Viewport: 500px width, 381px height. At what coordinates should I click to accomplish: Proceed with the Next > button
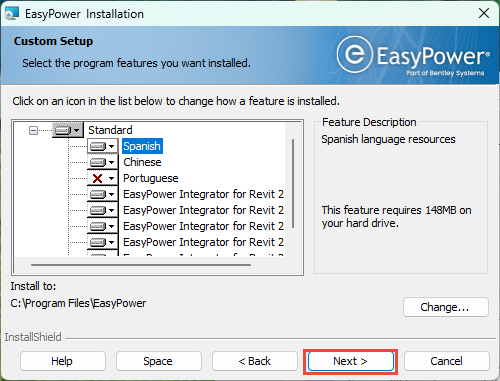350,361
